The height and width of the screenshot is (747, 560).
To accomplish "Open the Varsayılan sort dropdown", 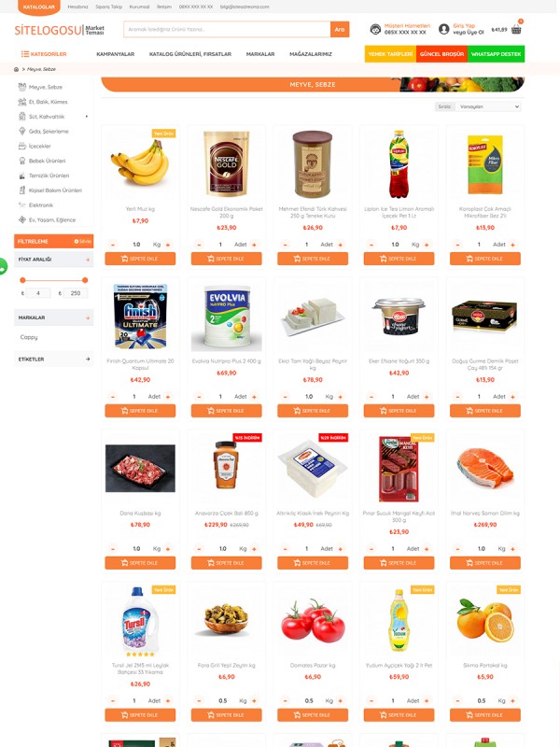I will pos(488,106).
